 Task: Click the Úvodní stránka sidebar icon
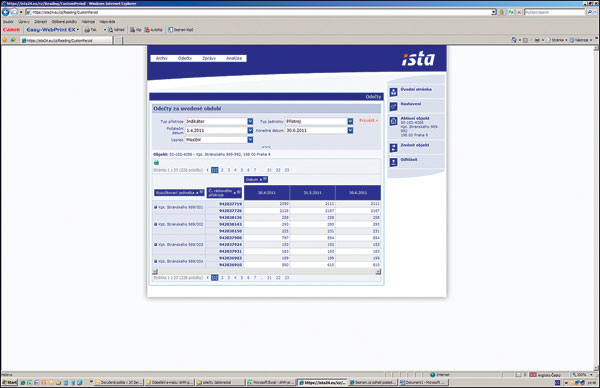(x=393, y=92)
